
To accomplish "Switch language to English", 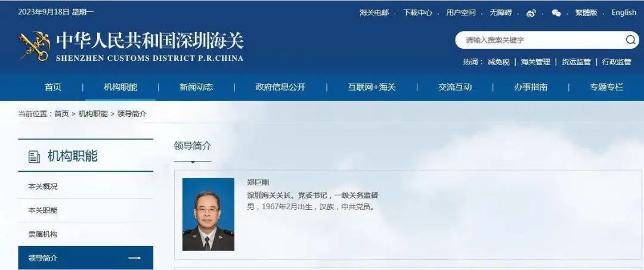I will 624,13.
